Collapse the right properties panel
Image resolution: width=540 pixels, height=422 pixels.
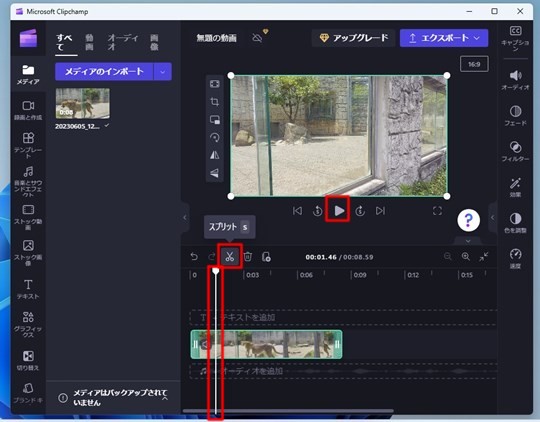pyautogui.click(x=492, y=217)
